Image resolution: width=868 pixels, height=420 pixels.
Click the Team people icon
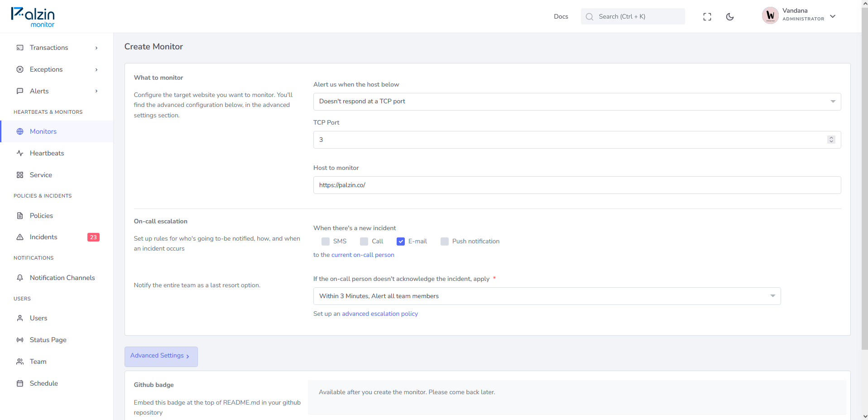pos(20,362)
